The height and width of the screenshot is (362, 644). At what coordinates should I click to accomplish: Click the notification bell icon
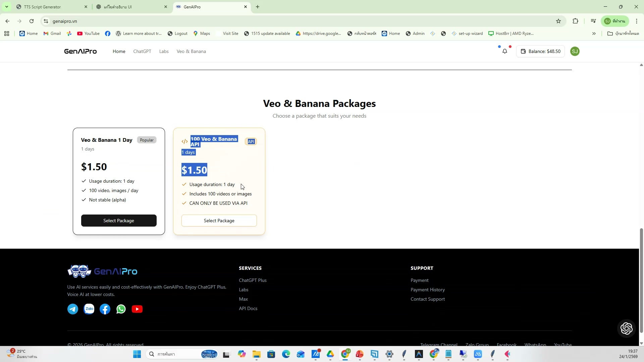(504, 51)
